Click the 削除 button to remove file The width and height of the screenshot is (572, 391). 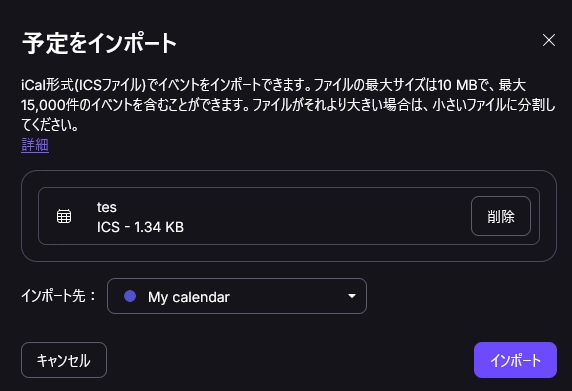click(500, 216)
